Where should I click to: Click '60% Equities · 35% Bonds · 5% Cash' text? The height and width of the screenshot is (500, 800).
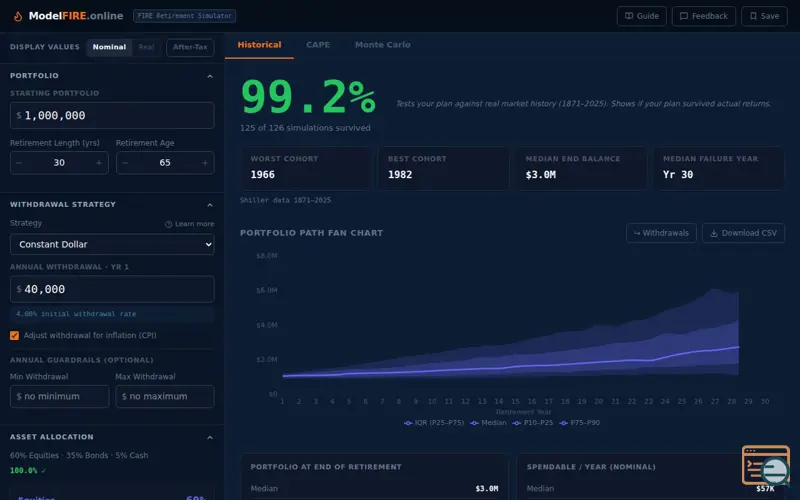79,455
